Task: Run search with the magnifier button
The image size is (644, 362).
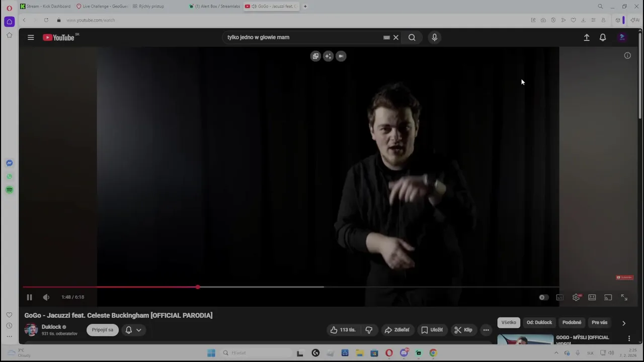Action: point(412,37)
